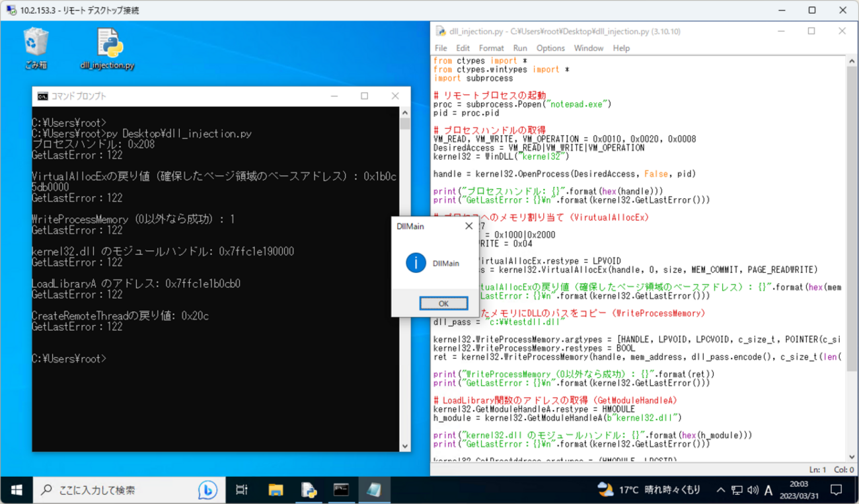The height and width of the screenshot is (504, 859).
Task: Click the network tray icon
Action: [737, 490]
